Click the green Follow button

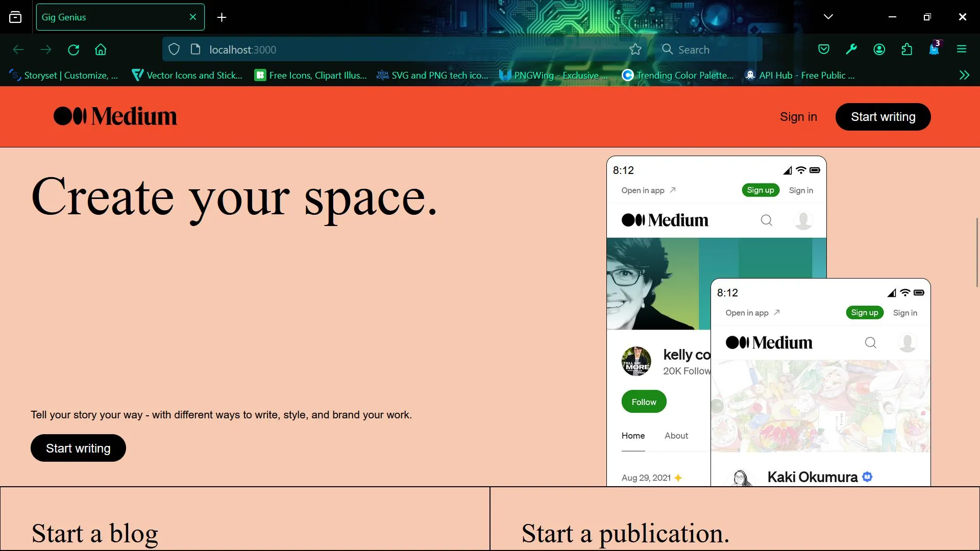coord(644,402)
